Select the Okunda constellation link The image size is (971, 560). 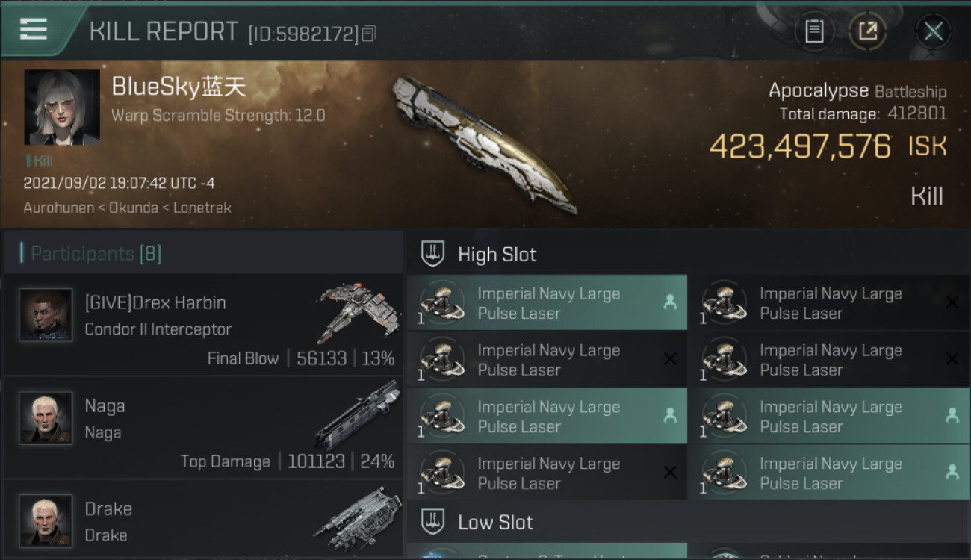[136, 208]
